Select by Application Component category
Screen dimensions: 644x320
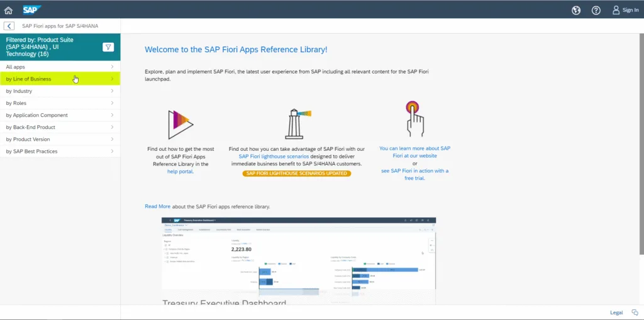coord(60,115)
